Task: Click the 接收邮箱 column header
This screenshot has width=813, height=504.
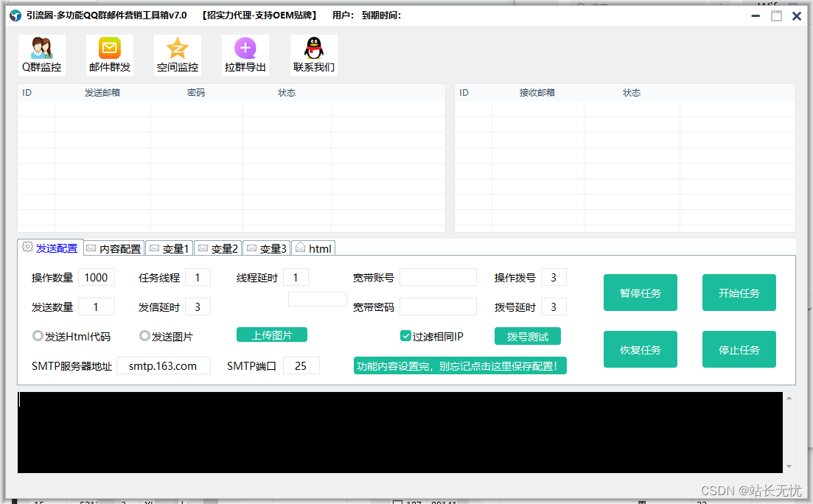Action: tap(537, 92)
